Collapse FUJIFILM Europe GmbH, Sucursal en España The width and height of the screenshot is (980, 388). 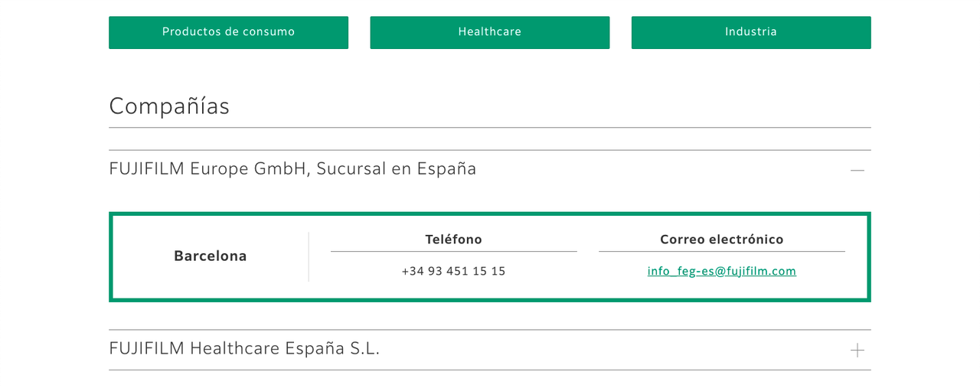pos(292,168)
